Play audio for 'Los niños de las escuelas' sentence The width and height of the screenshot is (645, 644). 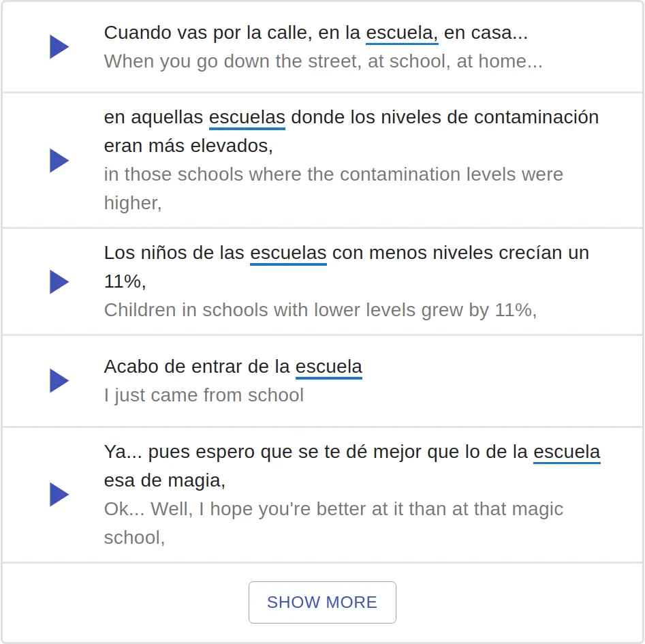(x=59, y=281)
